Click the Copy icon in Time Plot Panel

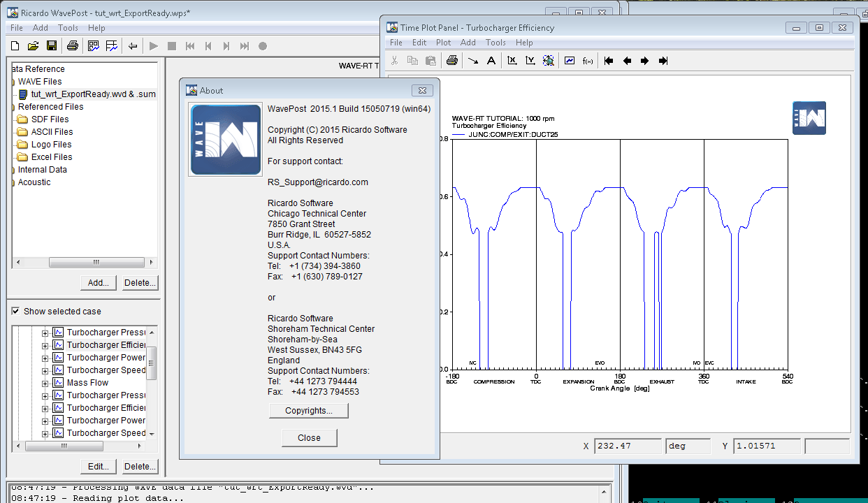click(412, 61)
